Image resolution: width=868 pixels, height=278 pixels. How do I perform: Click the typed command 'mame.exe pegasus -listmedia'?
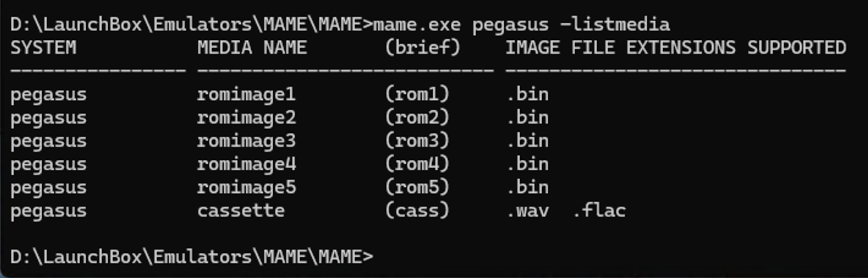click(x=521, y=24)
